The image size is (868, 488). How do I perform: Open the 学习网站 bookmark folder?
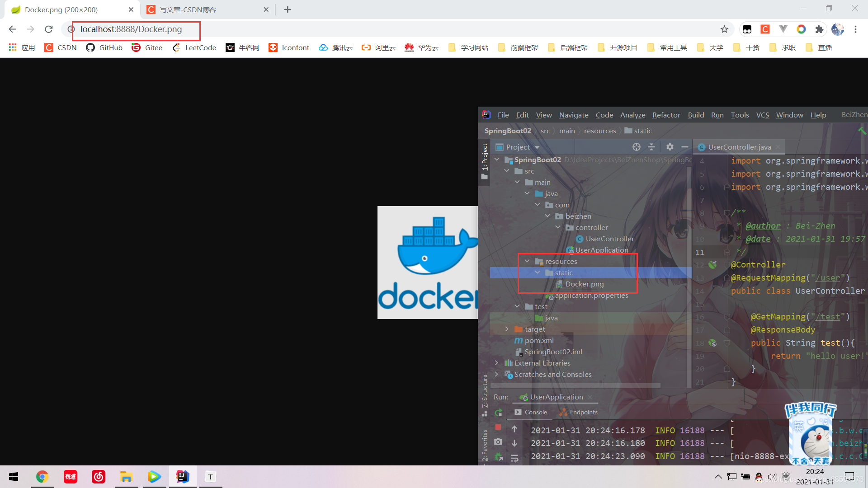click(x=468, y=47)
